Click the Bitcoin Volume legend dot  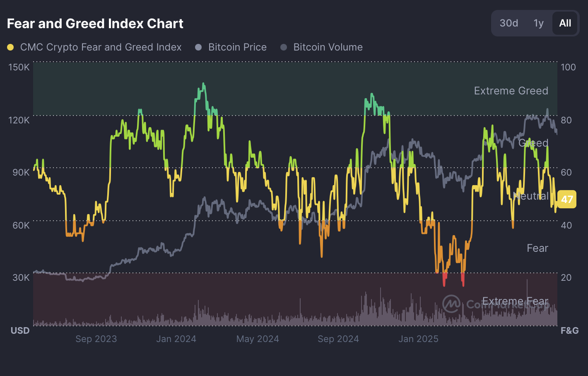[284, 47]
